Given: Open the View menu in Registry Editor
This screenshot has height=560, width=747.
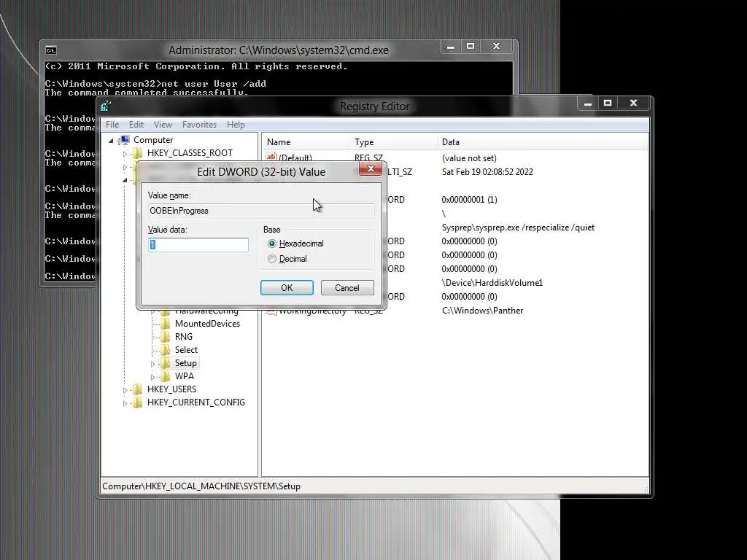Looking at the screenshot, I should [163, 124].
